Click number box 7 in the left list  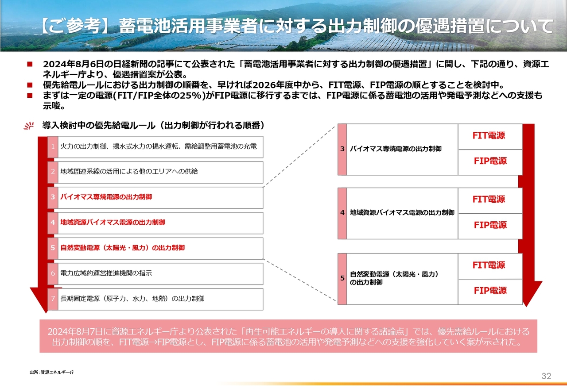click(53, 299)
